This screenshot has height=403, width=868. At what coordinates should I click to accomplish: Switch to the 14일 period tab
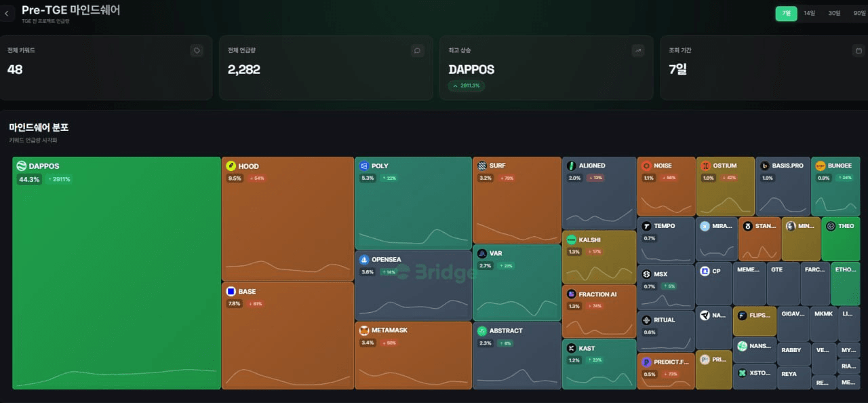tap(810, 13)
